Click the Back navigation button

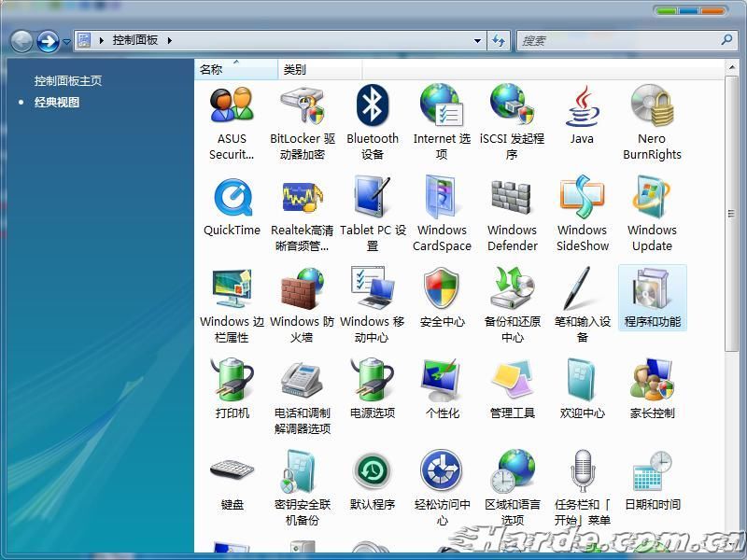(21, 41)
